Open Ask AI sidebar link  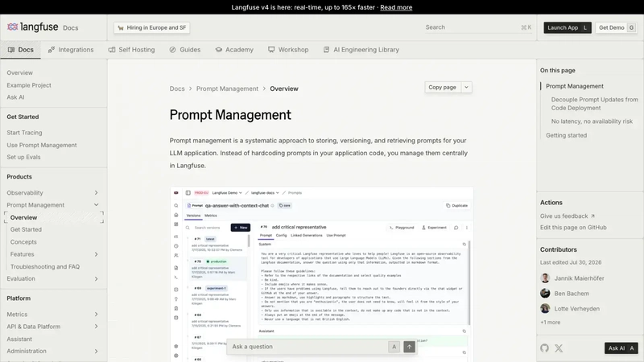[x=15, y=97]
